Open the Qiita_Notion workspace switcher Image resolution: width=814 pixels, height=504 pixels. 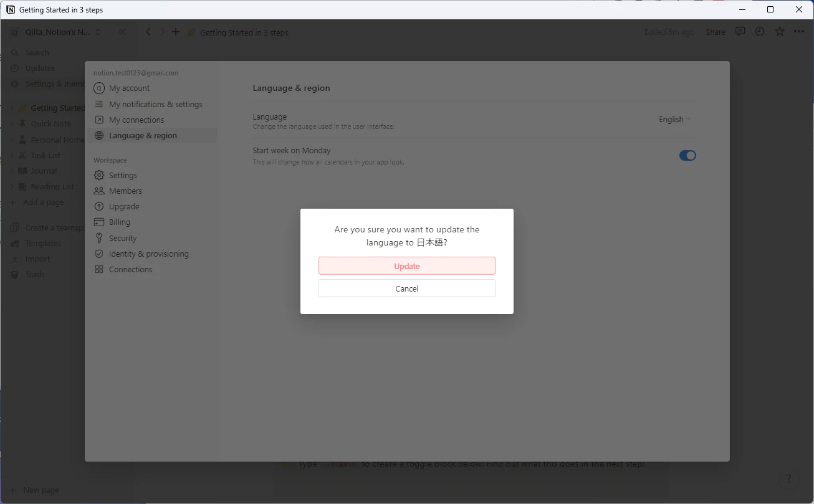pos(56,32)
